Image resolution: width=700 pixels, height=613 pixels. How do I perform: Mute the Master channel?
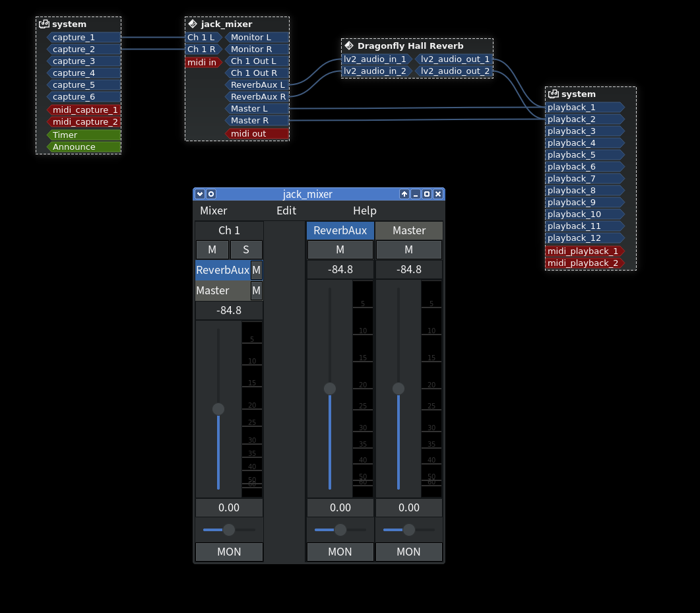tap(408, 249)
